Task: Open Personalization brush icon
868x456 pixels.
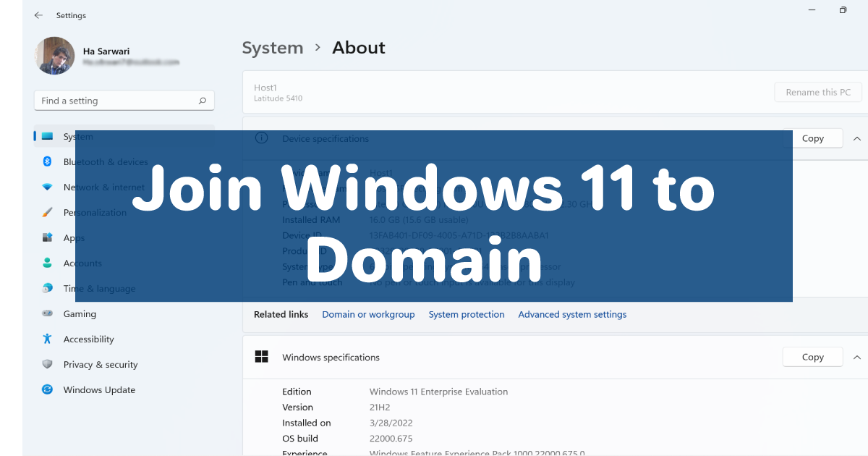Action: pyautogui.click(x=48, y=212)
